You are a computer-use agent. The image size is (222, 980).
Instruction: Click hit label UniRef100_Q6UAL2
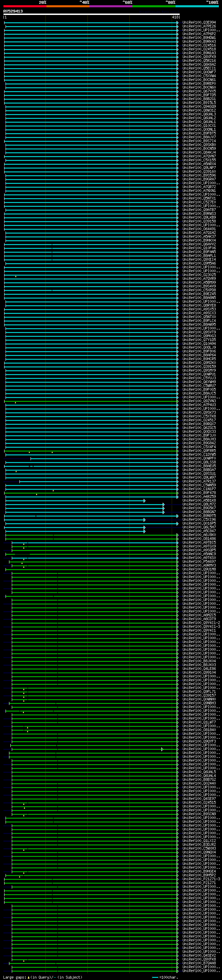pyautogui.click(x=199, y=118)
